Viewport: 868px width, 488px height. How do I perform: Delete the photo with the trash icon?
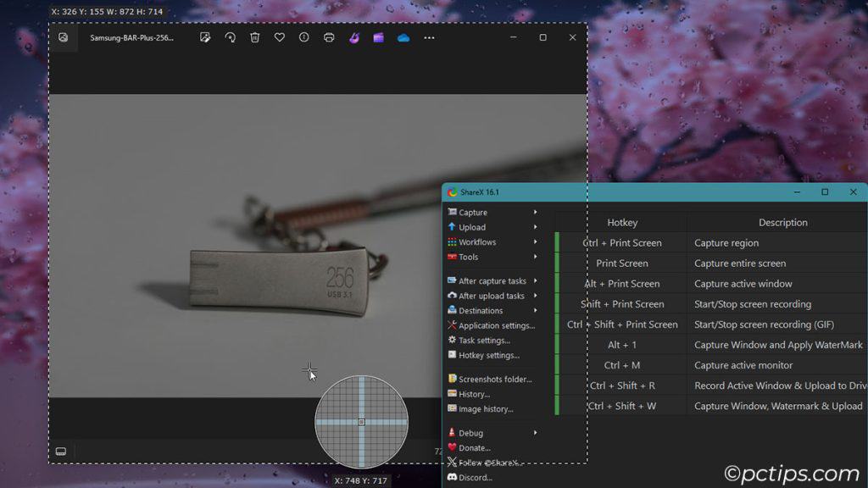254,37
